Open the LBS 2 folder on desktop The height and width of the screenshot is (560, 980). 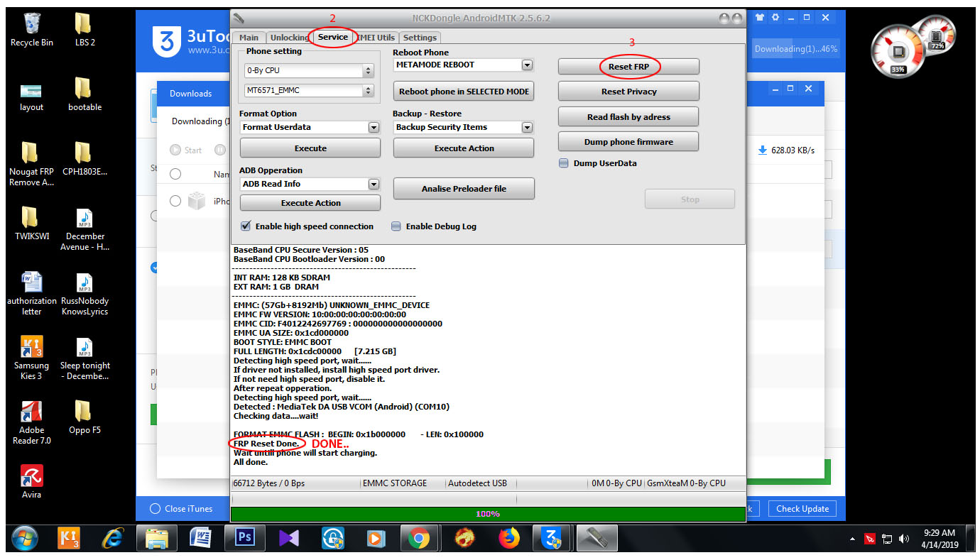(x=85, y=30)
